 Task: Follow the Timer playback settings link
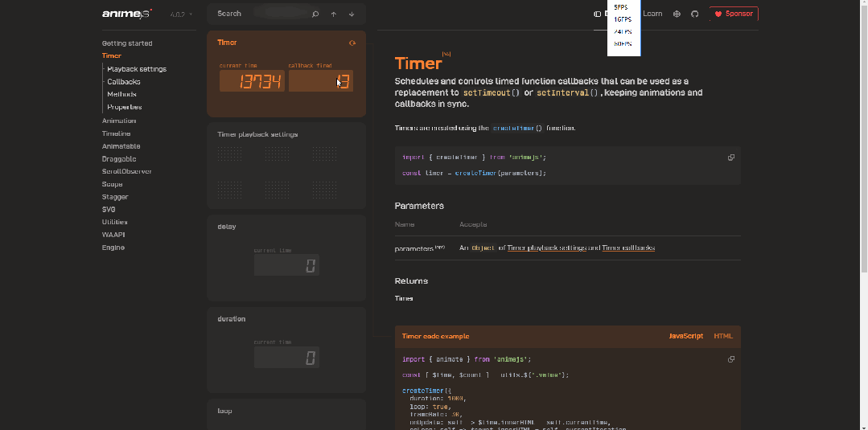click(x=546, y=248)
